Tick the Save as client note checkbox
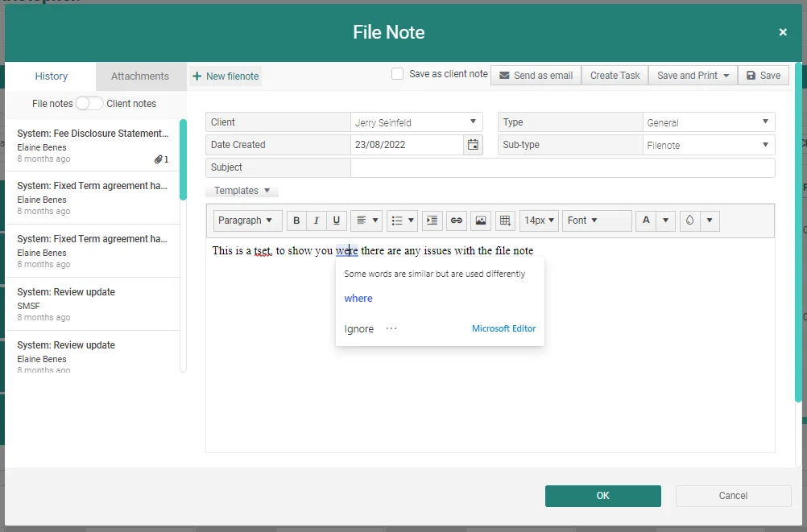 [397, 74]
